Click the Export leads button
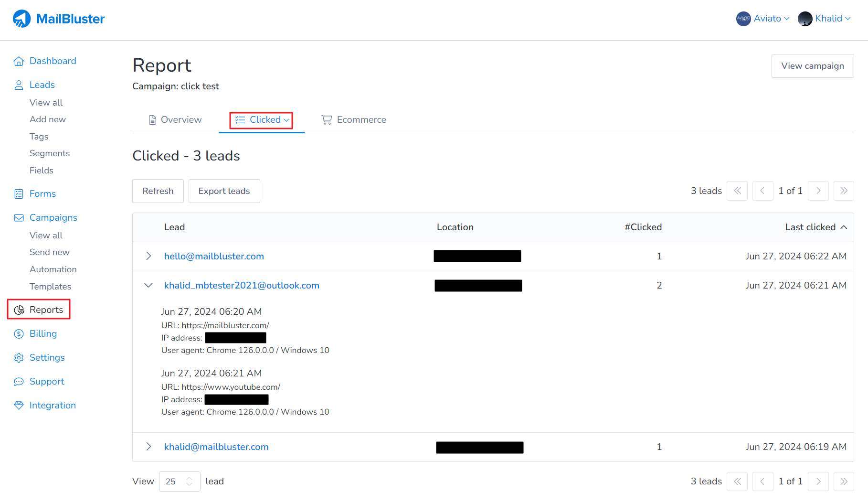This screenshot has height=503, width=868. (224, 191)
